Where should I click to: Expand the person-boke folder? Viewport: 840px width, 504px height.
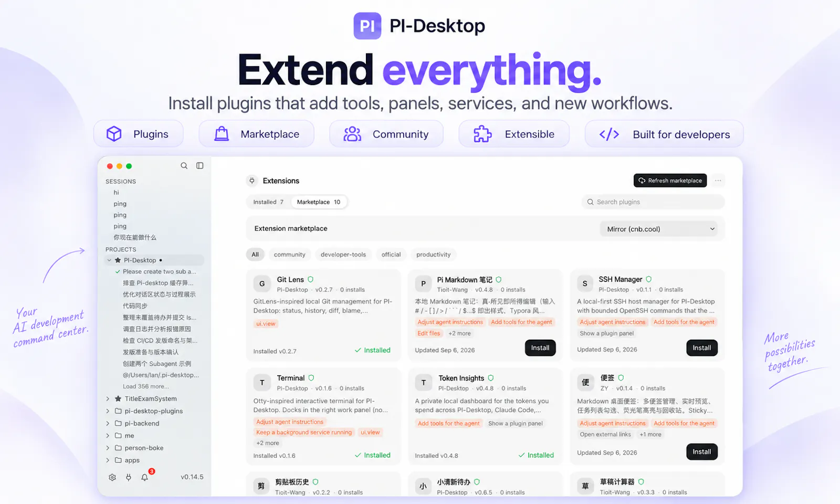[108, 448]
